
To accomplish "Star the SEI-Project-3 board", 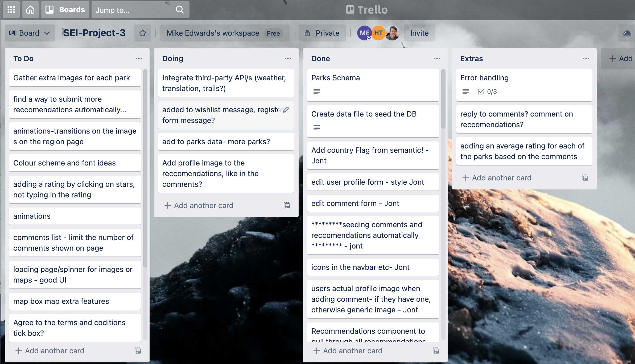I will [x=143, y=33].
